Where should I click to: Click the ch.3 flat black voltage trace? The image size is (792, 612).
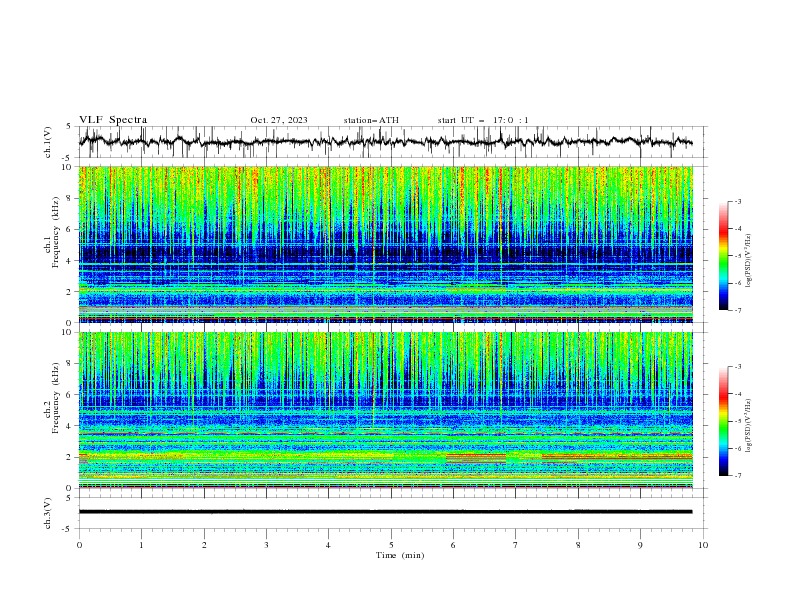click(385, 512)
